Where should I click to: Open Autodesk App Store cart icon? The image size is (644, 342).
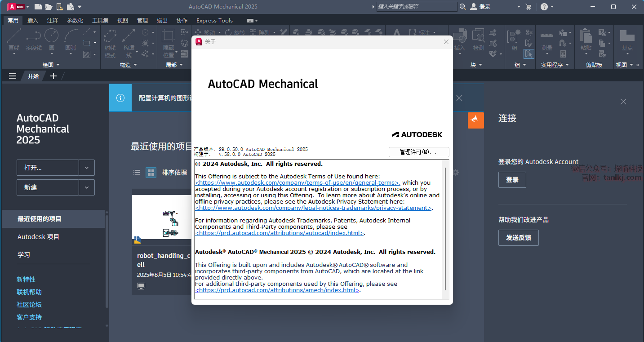(529, 7)
